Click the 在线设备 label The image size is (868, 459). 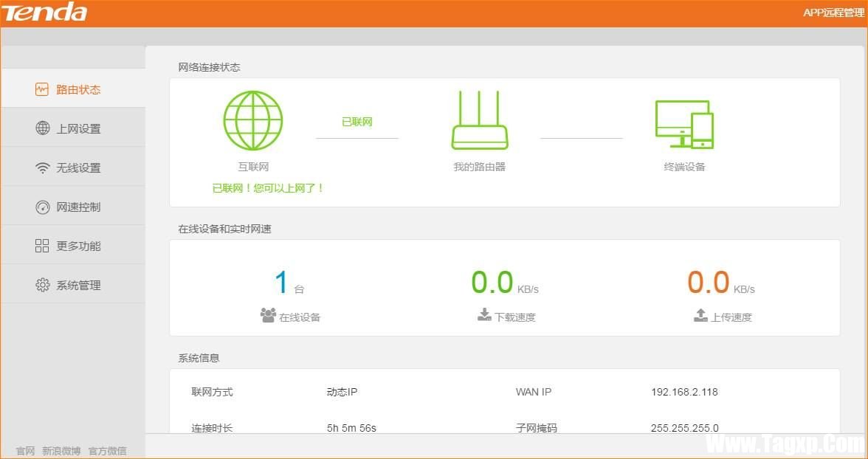point(300,317)
